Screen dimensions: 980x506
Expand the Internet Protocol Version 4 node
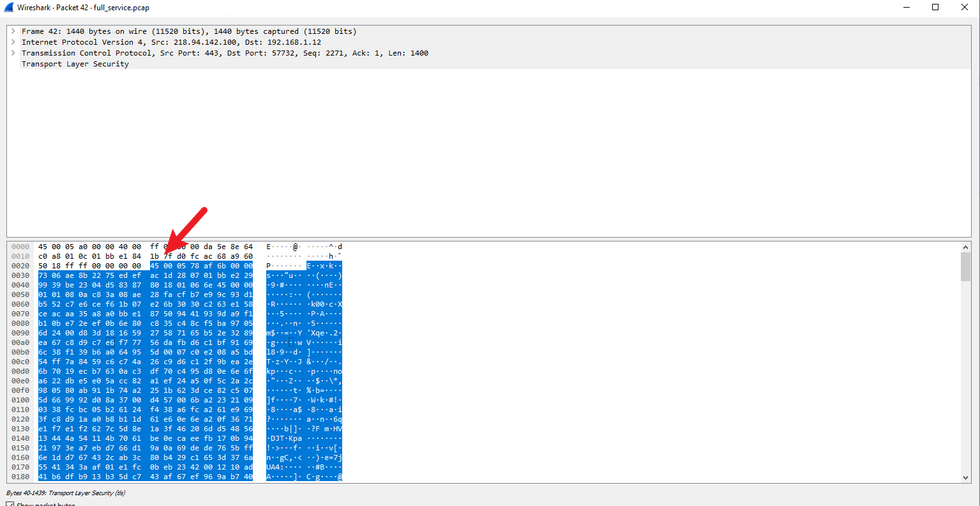(13, 42)
